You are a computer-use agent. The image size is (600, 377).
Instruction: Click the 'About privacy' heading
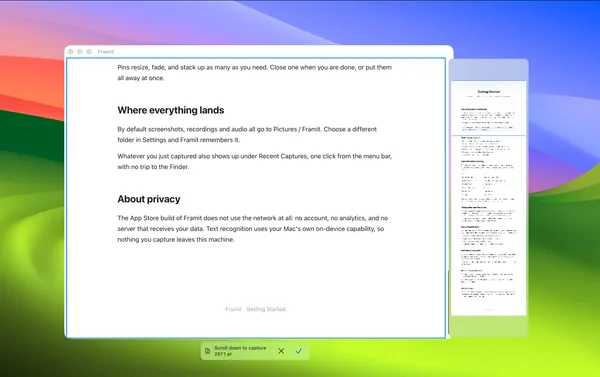[149, 199]
